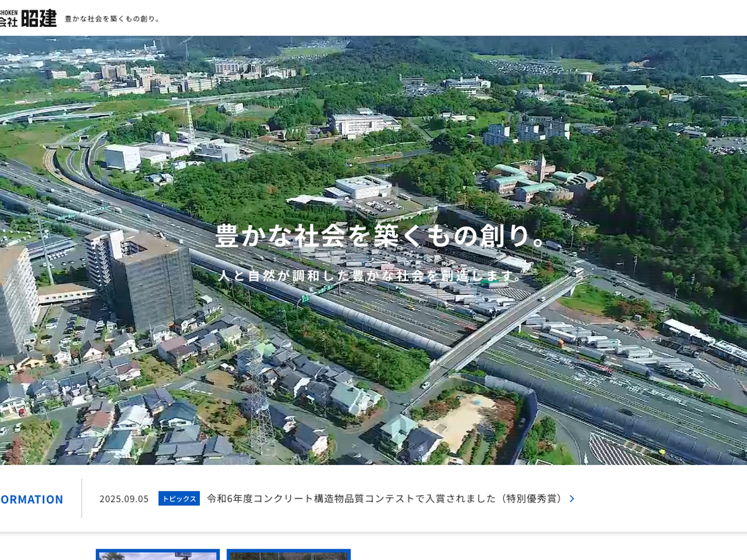The image size is (747, 560).
Task: Click the SHOKEN text above the logo
Action: pyautogui.click(x=8, y=12)
